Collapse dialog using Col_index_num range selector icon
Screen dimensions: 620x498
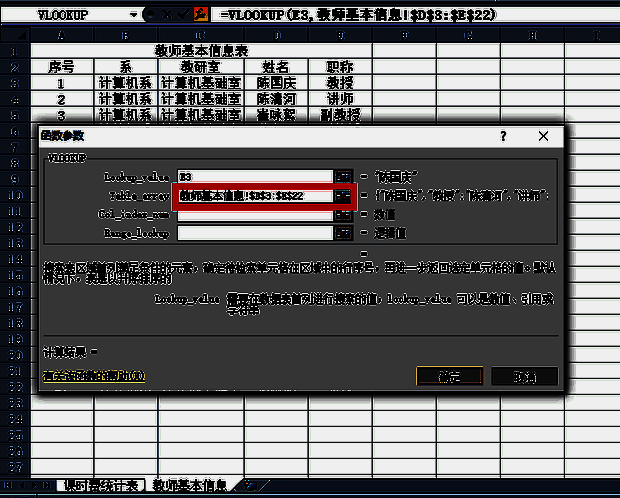click(343, 214)
